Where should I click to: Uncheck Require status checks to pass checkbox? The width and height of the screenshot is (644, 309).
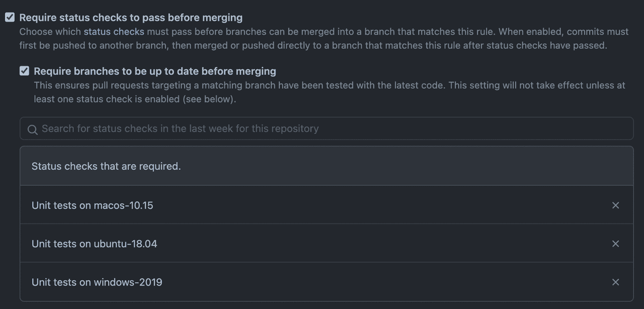[10, 18]
